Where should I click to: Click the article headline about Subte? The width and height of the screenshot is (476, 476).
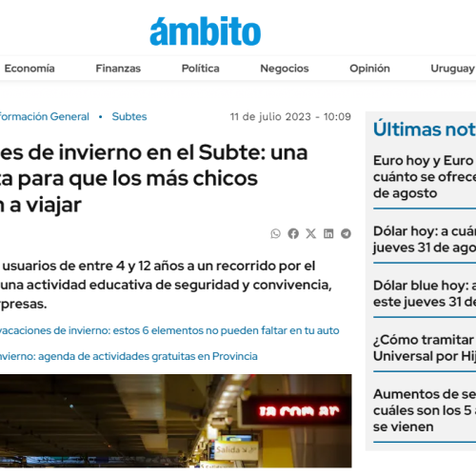[x=154, y=179]
